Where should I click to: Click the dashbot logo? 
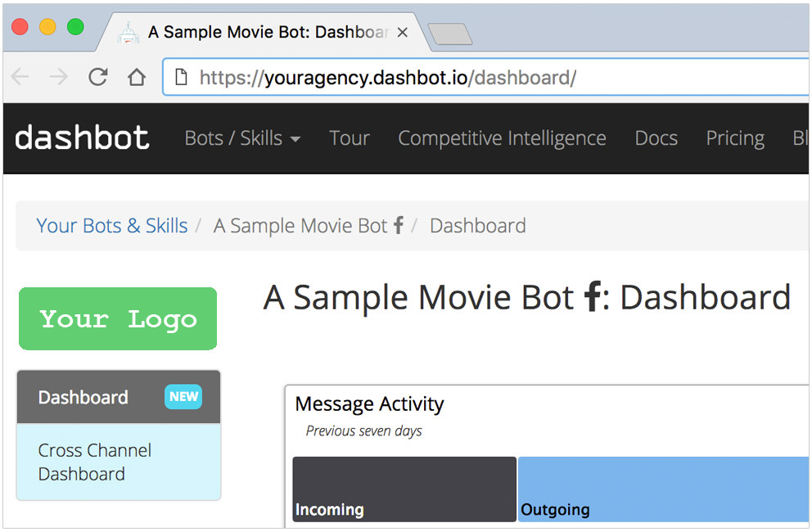pos(83,138)
